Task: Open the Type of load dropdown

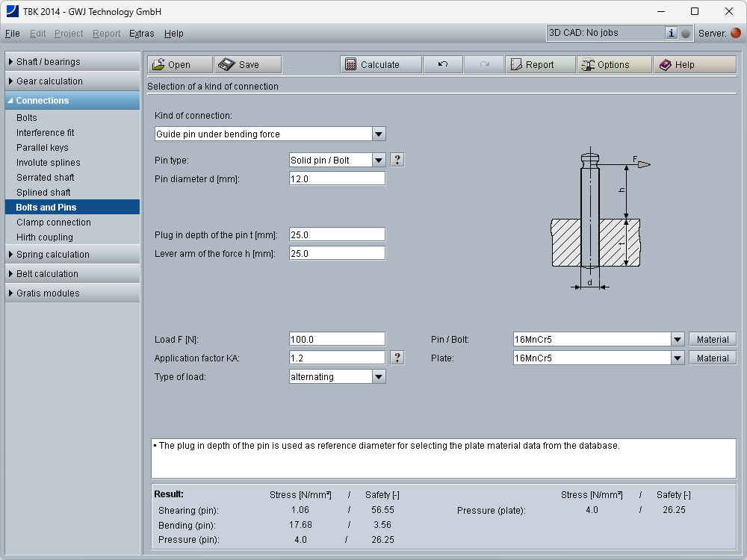Action: (x=379, y=377)
